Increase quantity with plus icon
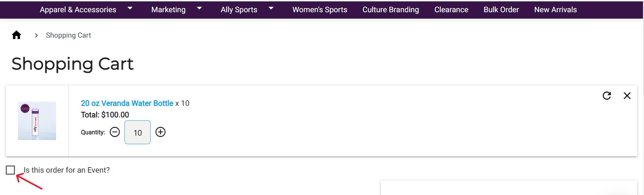The image size is (644, 195). coord(160,132)
